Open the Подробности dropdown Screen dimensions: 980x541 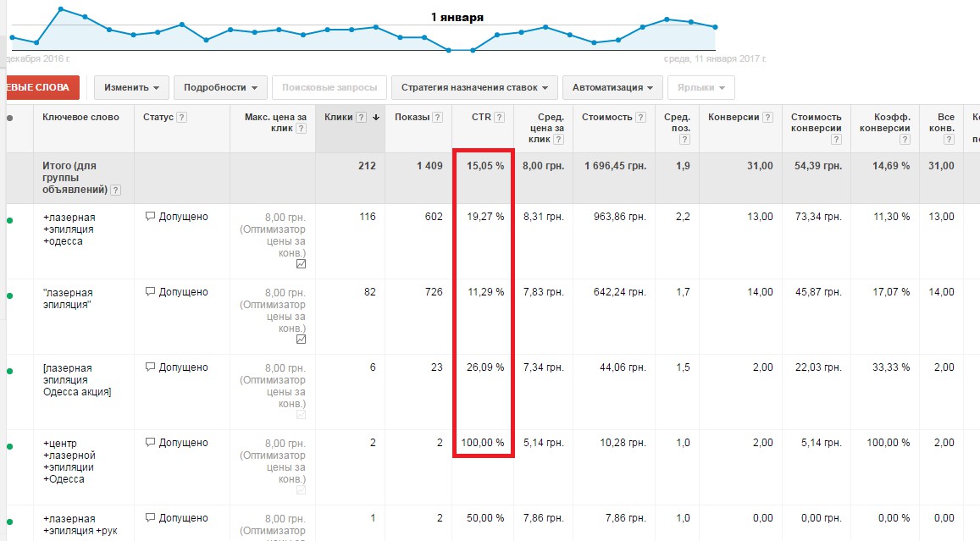click(220, 87)
